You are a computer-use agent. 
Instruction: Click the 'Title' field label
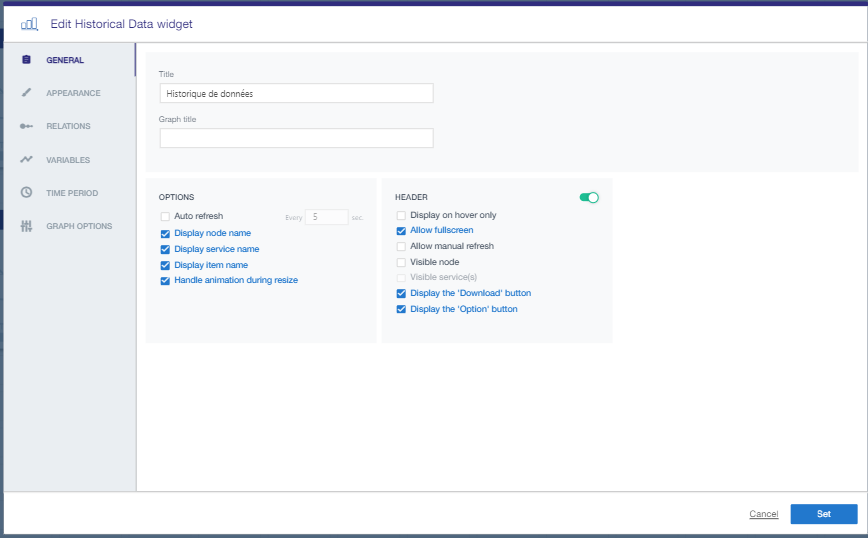coord(166,74)
